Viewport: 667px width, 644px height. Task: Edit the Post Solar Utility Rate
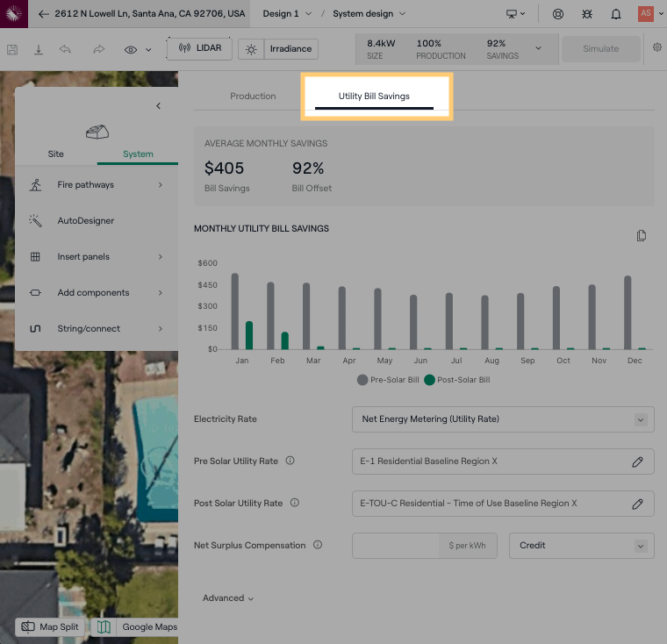638,504
